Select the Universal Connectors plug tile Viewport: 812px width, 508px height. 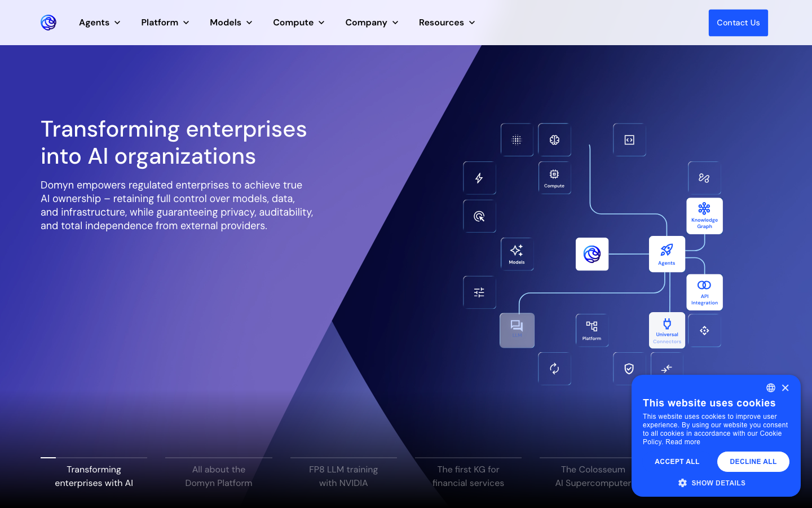[x=667, y=330]
